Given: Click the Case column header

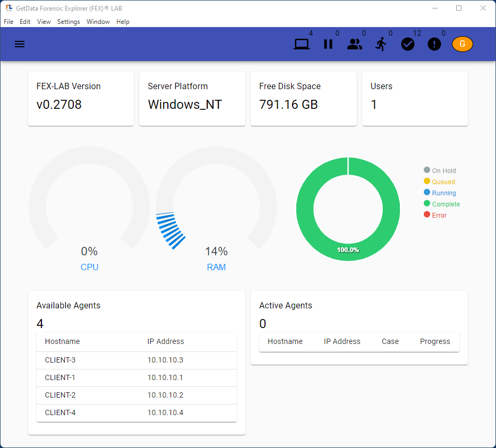Looking at the screenshot, I should click(x=390, y=341).
